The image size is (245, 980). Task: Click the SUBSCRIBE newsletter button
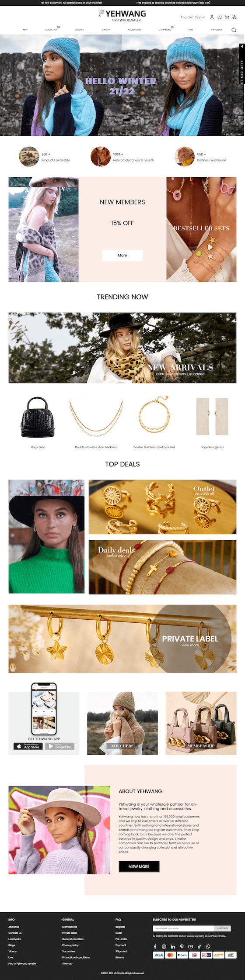point(222,928)
